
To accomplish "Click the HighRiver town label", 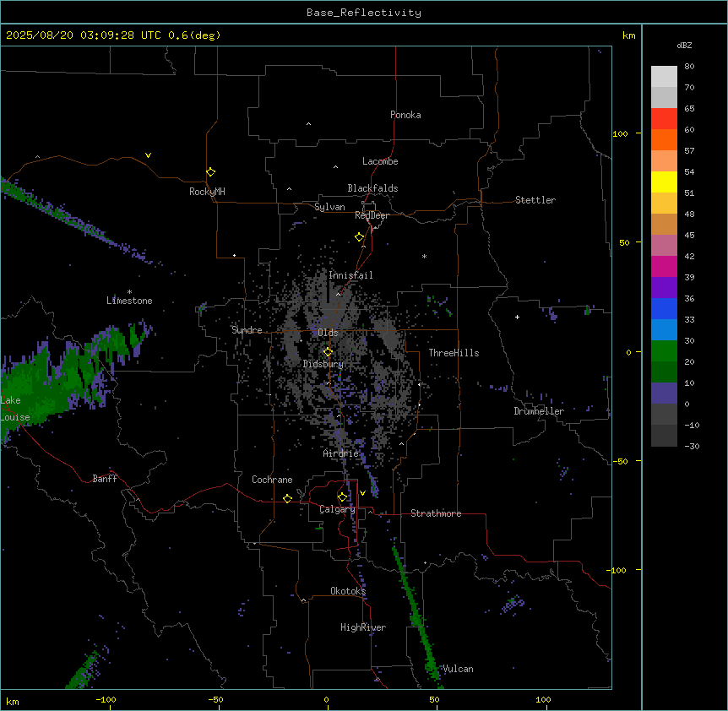I will 363,627.
